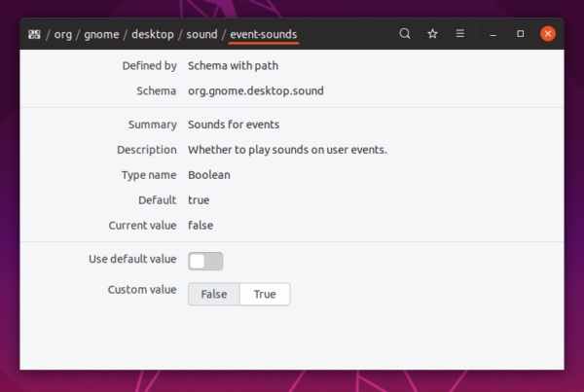Click the dconf root grid icon
584x392 pixels.
pos(34,35)
